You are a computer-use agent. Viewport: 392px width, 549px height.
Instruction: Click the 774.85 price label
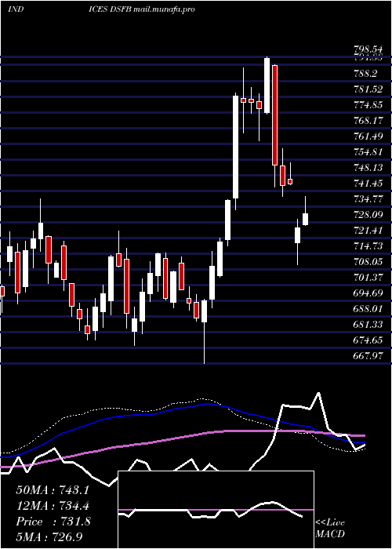[368, 105]
